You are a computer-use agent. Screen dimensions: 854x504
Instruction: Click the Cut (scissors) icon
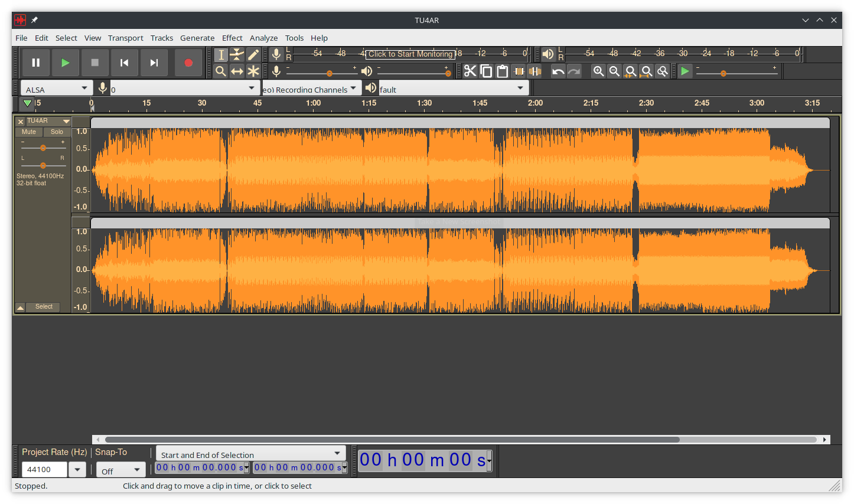pos(470,71)
